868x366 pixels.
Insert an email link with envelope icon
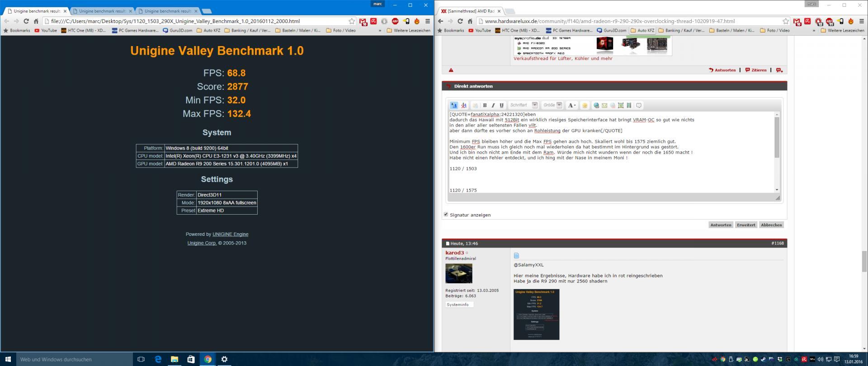[x=604, y=105]
